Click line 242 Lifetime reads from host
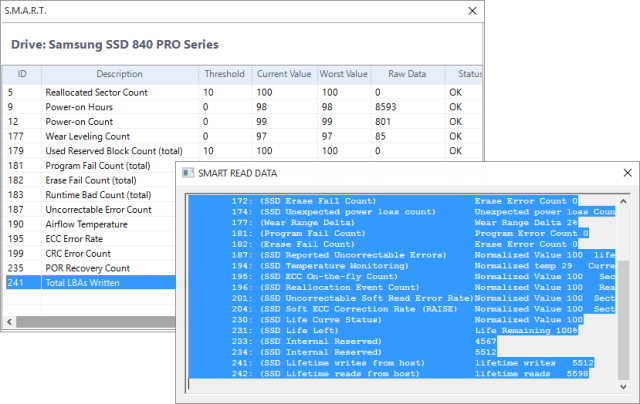 410,374
